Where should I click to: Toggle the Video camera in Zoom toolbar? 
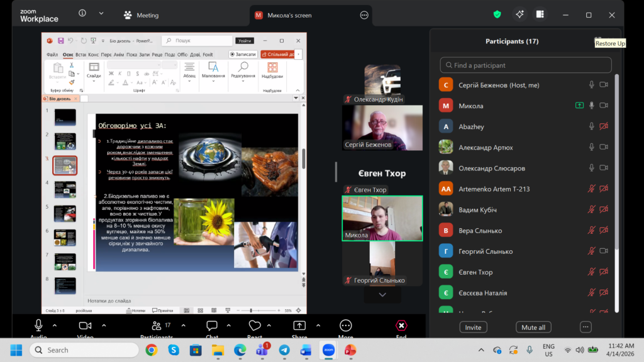tap(85, 326)
